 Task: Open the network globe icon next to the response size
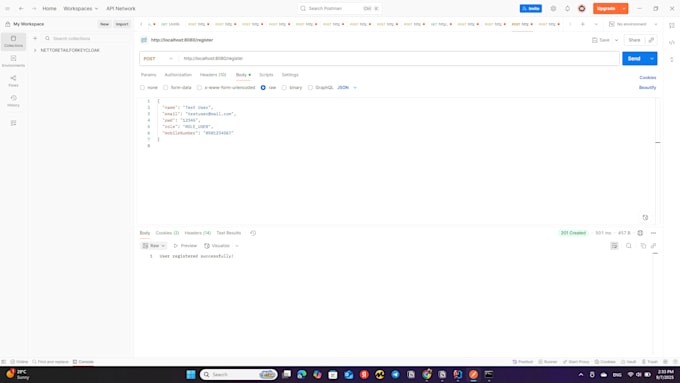pyautogui.click(x=640, y=233)
